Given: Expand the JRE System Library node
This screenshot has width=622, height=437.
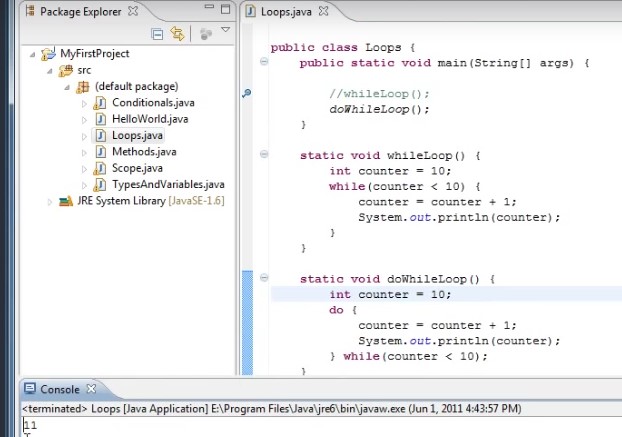Looking at the screenshot, I should (49, 201).
